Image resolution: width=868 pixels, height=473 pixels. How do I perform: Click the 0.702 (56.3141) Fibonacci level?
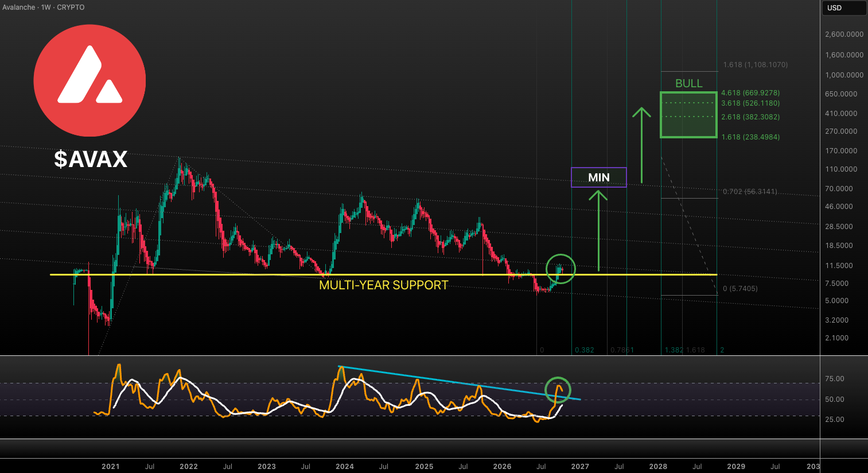coord(750,192)
